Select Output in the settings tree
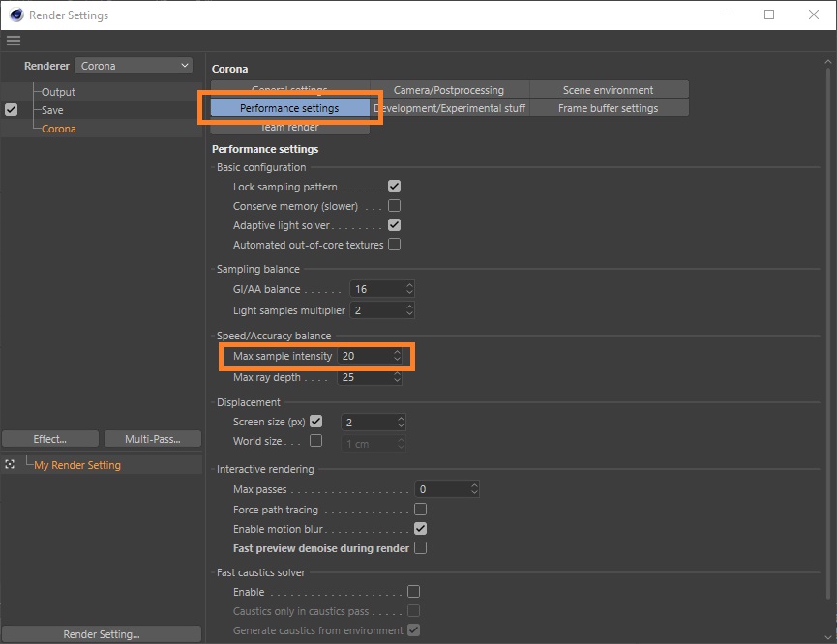This screenshot has height=644, width=837. 58,92
